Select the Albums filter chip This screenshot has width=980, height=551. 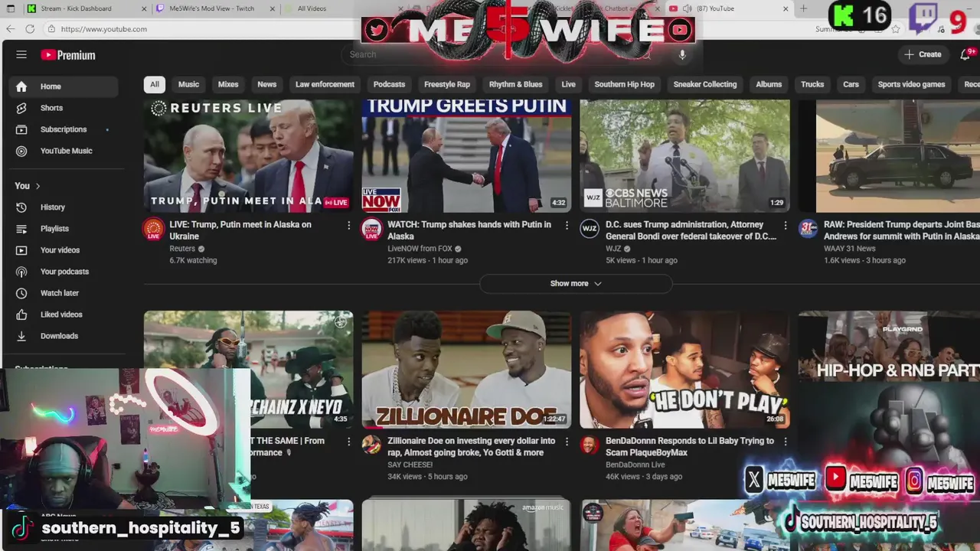pyautogui.click(x=769, y=84)
